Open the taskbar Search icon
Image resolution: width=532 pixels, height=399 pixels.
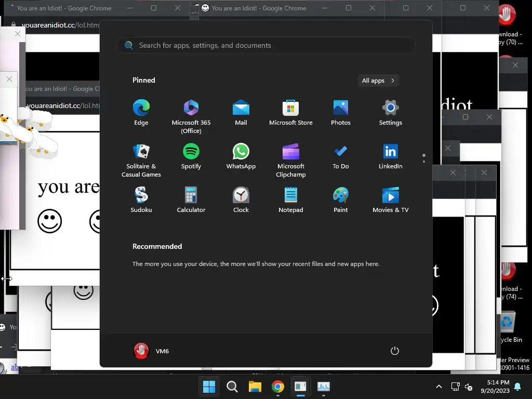[x=232, y=387]
